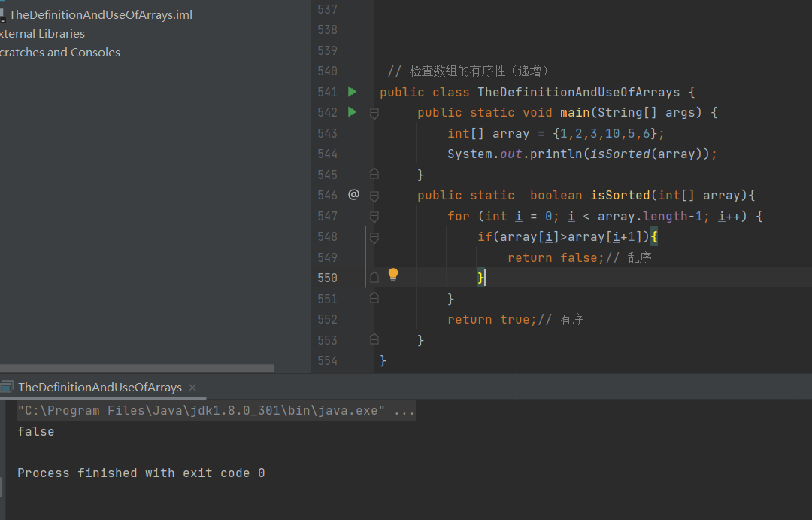The image size is (812, 520).
Task: Select TheDefinitionAndUseOfArrays.iml file in project tree
Action: coord(101,14)
